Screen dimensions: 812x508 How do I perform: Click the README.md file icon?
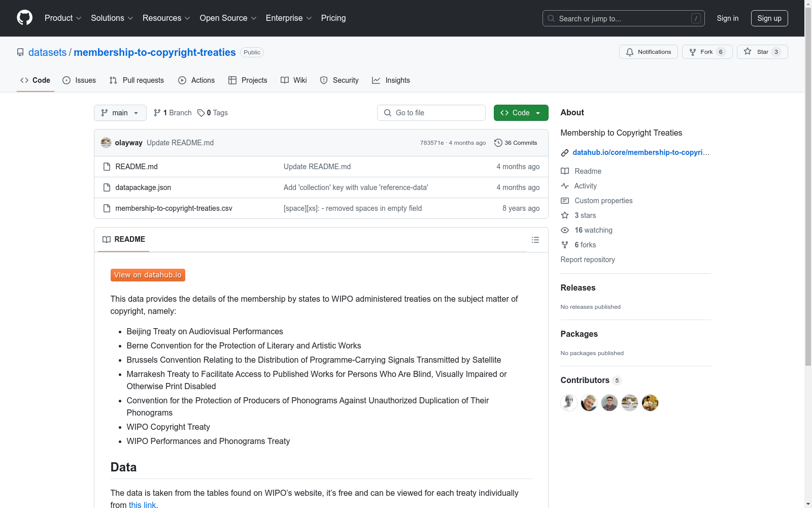(x=107, y=167)
